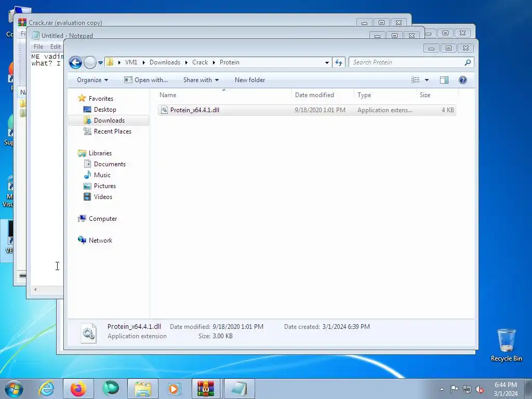The image size is (532, 399).
Task: Focus the Search Protein box
Action: pyautogui.click(x=406, y=62)
